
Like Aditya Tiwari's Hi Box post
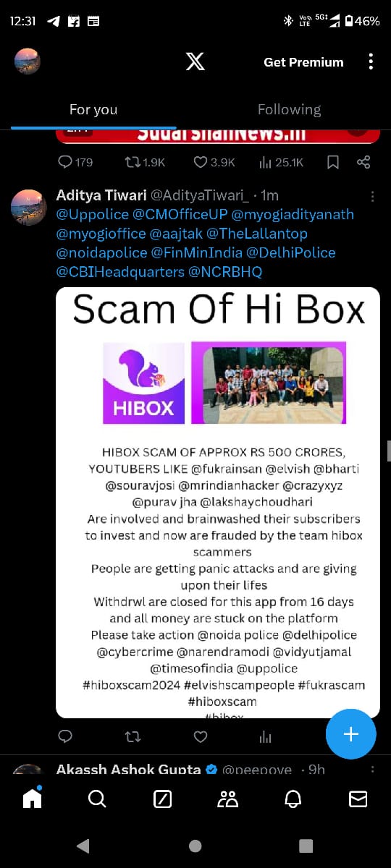201,736
